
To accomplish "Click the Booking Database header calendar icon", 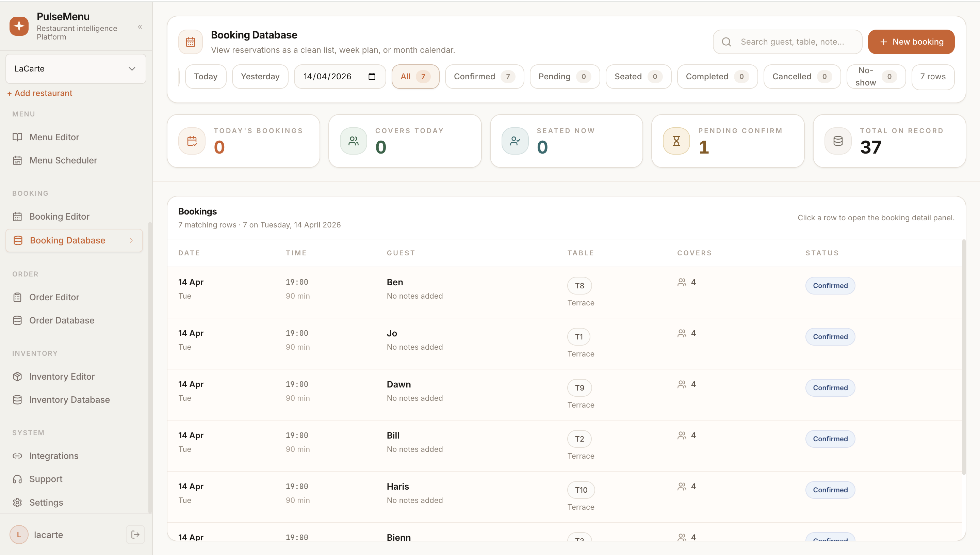I will pyautogui.click(x=191, y=42).
